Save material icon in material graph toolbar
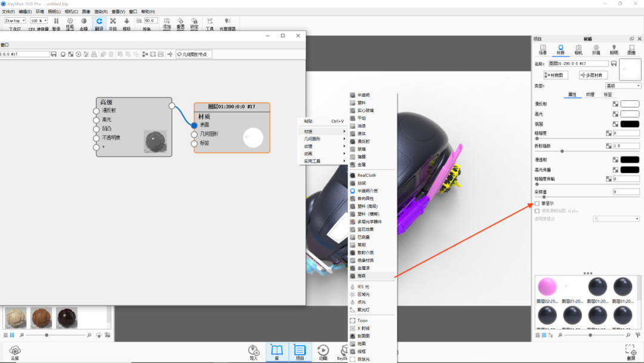Viewport: 644px width, 363px height. point(54,54)
